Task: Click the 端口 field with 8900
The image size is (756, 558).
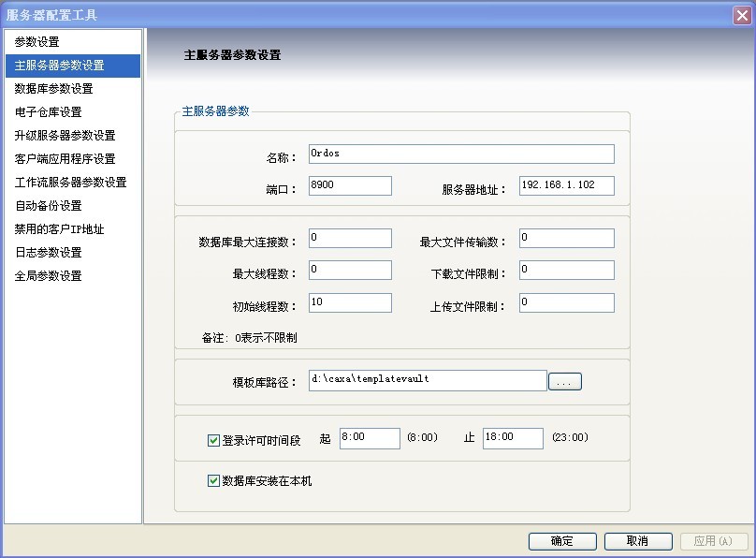Action: (x=350, y=185)
